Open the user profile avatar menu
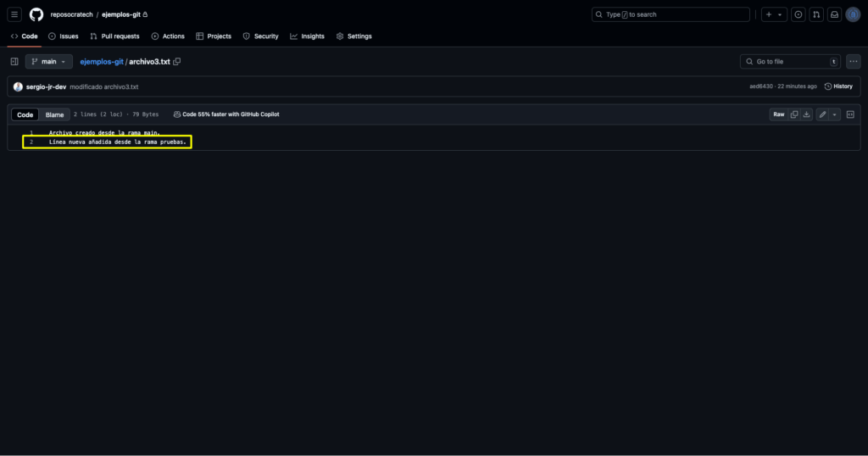This screenshot has height=456, width=868. [x=853, y=14]
